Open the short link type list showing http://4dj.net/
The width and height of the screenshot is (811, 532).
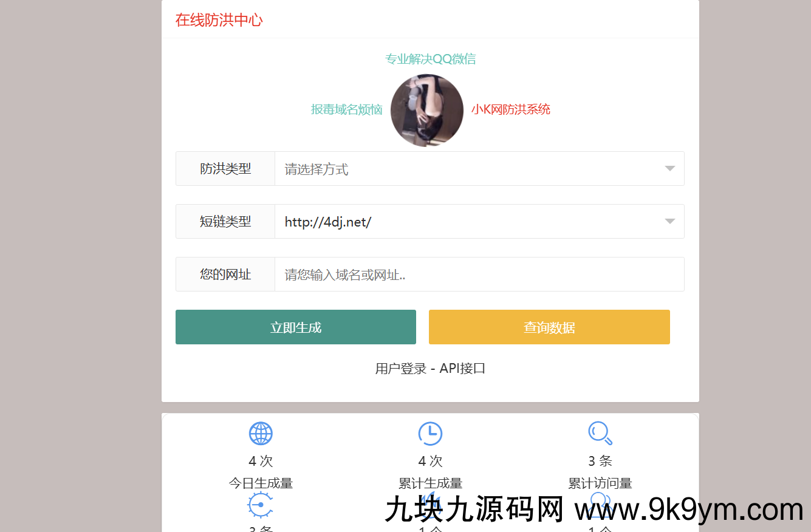(480, 221)
